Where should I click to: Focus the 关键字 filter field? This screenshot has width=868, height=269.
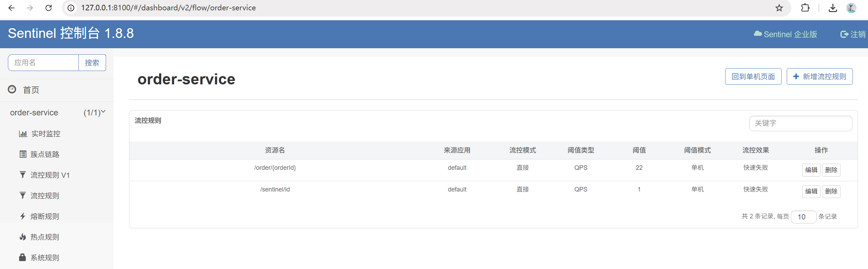[x=801, y=123]
